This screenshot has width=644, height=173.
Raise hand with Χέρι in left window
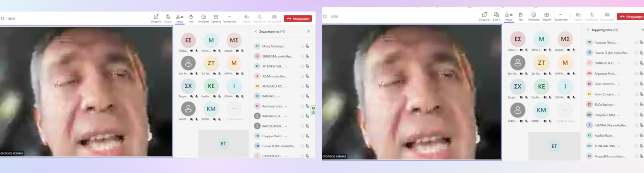(x=191, y=18)
